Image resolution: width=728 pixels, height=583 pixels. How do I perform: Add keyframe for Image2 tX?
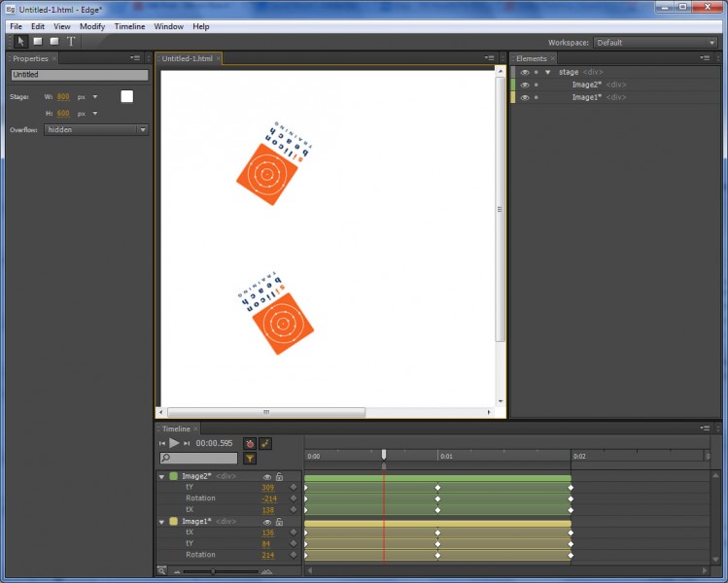pos(293,509)
